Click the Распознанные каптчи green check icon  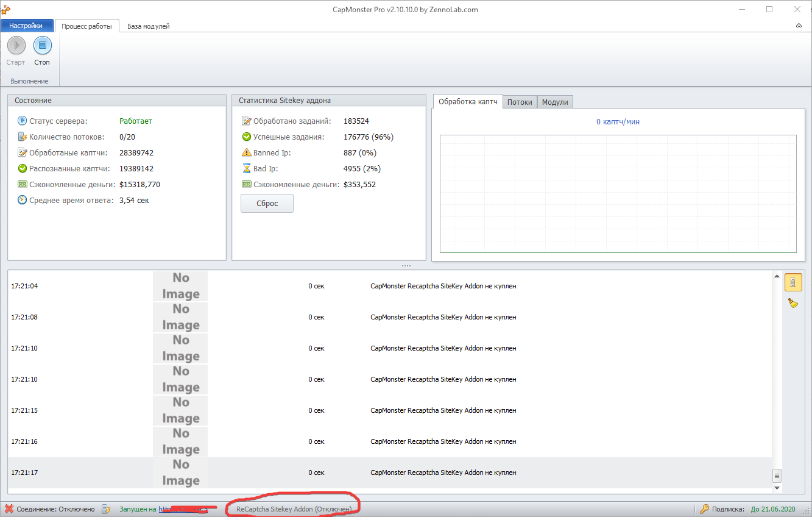coord(23,168)
